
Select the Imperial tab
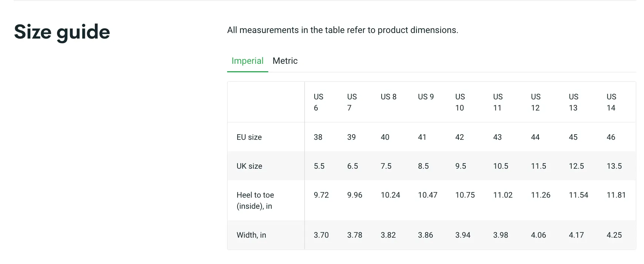pyautogui.click(x=248, y=61)
